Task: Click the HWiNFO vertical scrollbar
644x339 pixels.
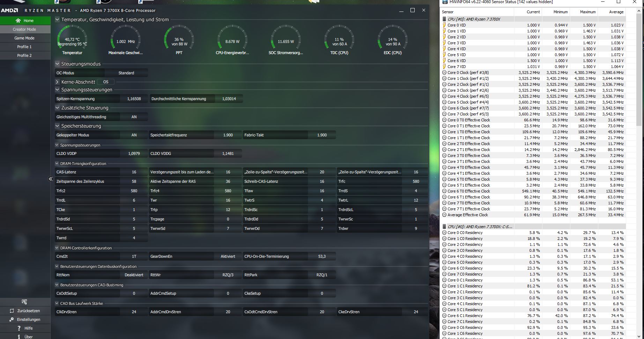Action: coord(639,71)
